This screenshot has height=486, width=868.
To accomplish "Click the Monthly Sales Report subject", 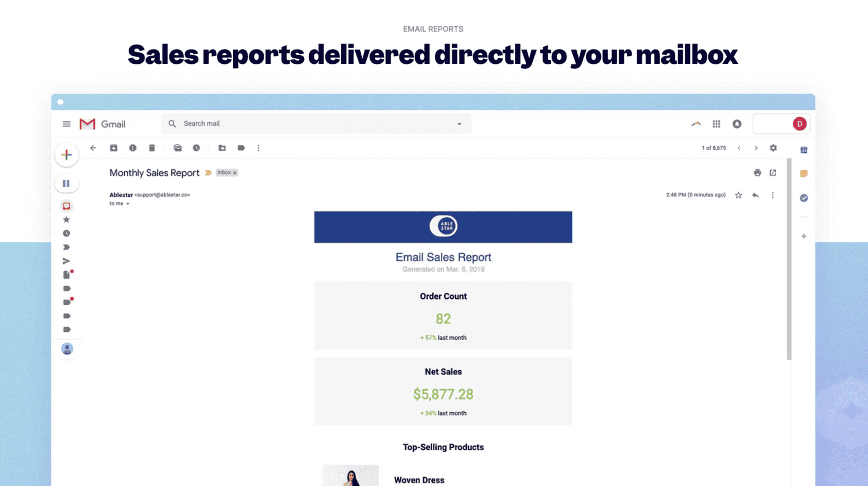I will point(154,173).
